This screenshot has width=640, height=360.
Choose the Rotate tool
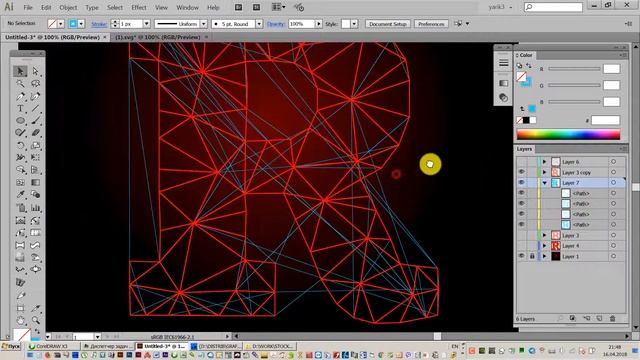coord(20,145)
